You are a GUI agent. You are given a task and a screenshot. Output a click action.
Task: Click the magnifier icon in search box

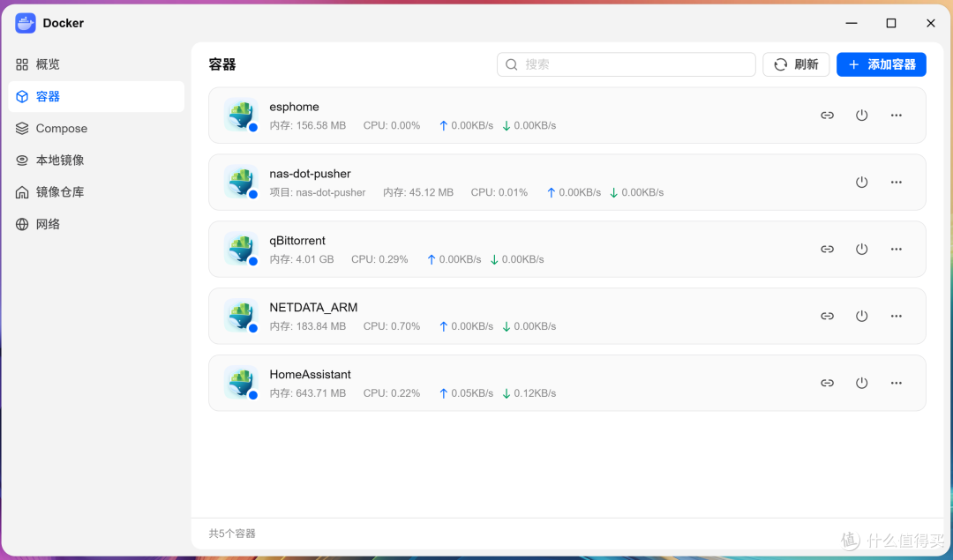[x=512, y=64]
